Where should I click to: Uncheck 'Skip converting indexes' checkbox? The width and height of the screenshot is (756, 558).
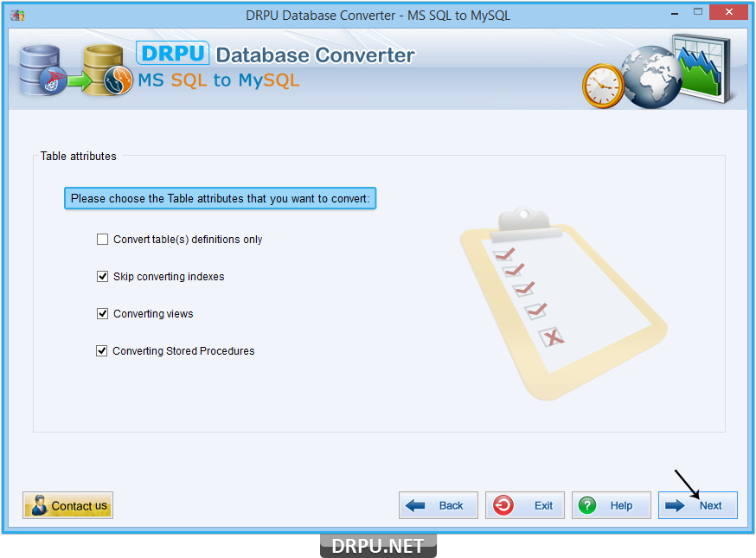(x=102, y=276)
